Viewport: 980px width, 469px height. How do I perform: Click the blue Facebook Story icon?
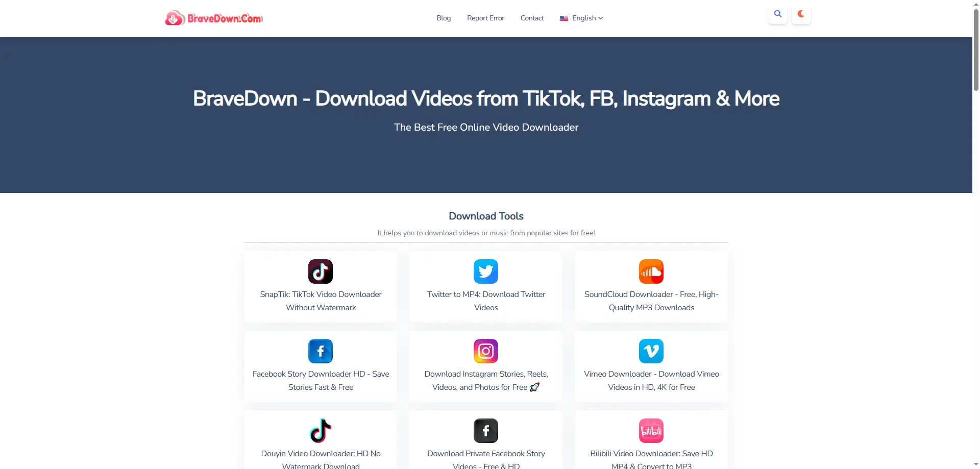[x=321, y=351]
